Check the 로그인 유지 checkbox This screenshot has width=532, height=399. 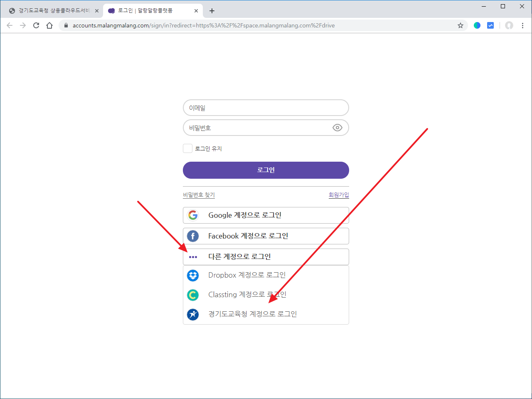pyautogui.click(x=187, y=148)
